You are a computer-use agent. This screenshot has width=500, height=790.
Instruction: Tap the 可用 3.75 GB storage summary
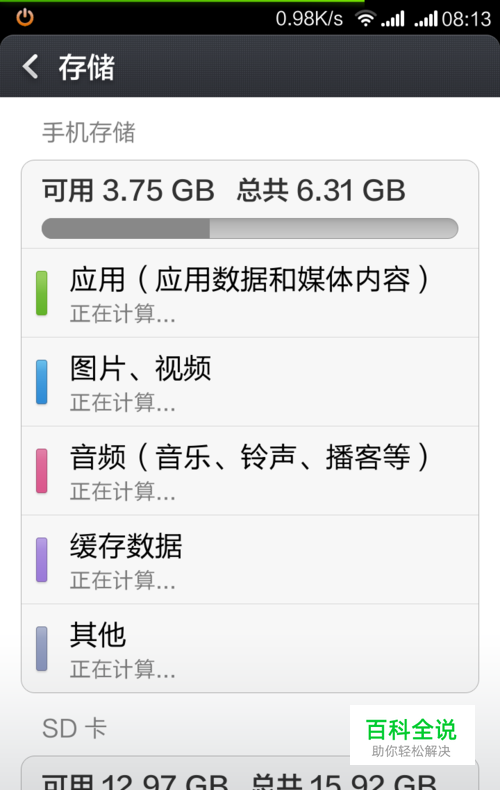128,190
